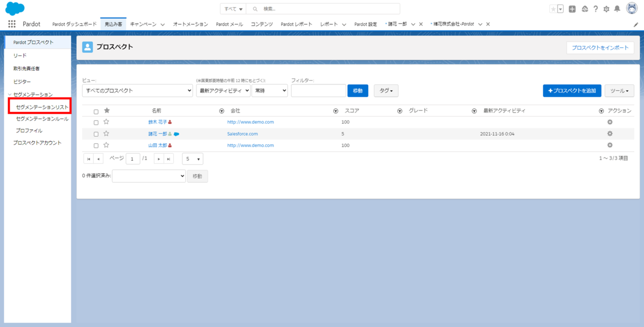The height and width of the screenshot is (327, 644).
Task: Switch to the オートメーション tab
Action: pos(191,24)
